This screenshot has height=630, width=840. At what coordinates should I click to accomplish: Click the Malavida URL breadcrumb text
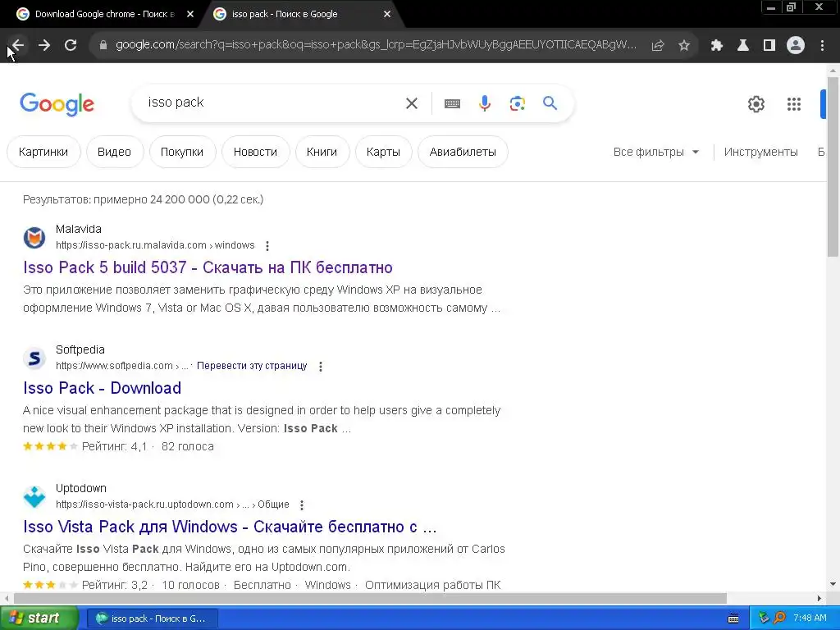(x=155, y=245)
